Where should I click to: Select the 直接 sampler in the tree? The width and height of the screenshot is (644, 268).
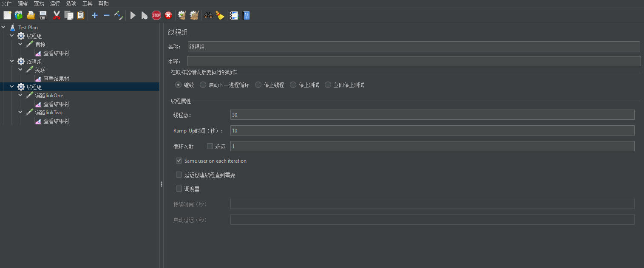click(x=40, y=45)
